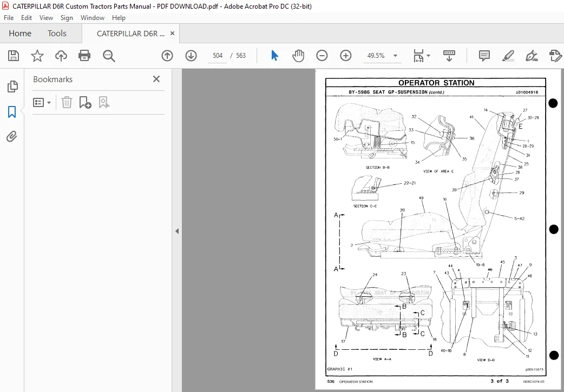Viewport: 564px width, 392px height.
Task: Click the VIEW A-A diagram label
Action: click(x=382, y=360)
